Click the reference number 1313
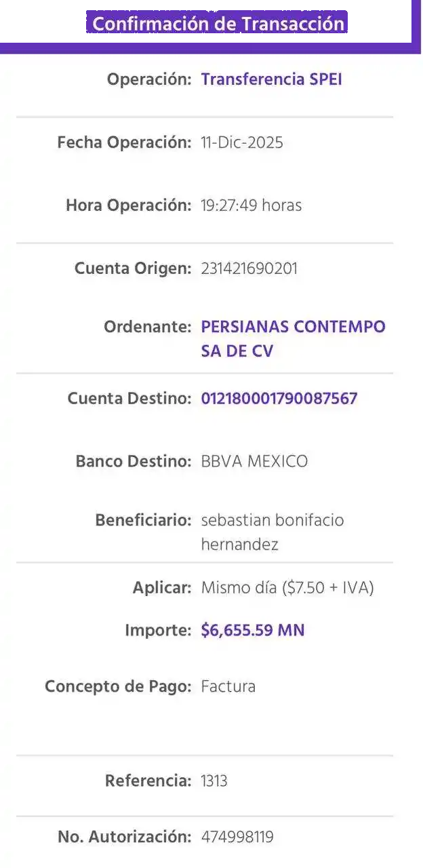The image size is (423, 868). click(214, 781)
